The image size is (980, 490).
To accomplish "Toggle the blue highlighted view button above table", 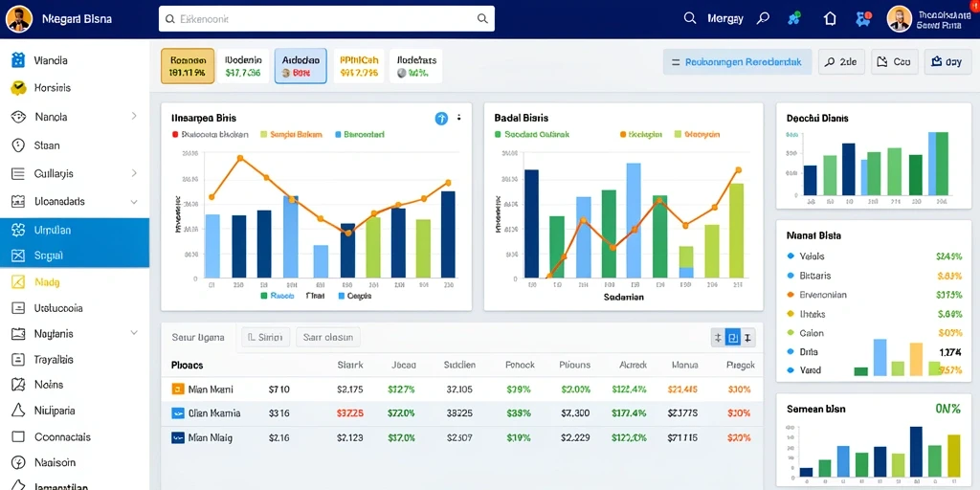I will click(732, 338).
